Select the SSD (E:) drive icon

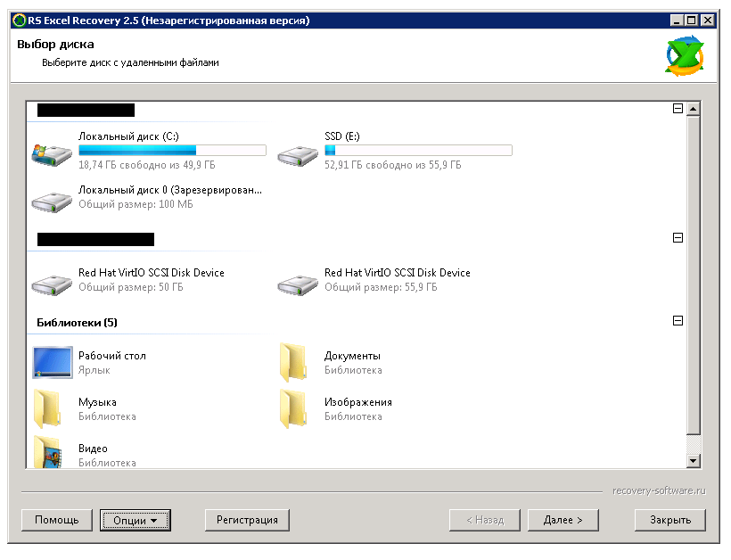298,156
